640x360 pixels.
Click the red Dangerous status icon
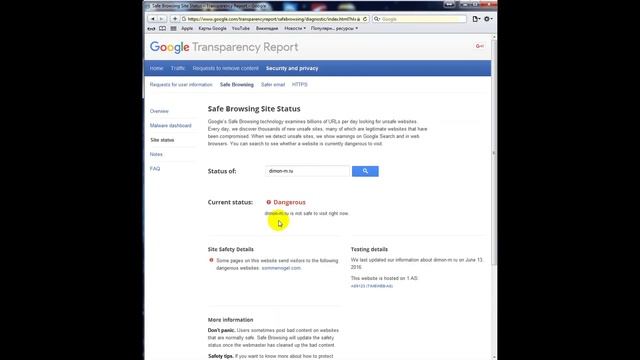pos(269,202)
